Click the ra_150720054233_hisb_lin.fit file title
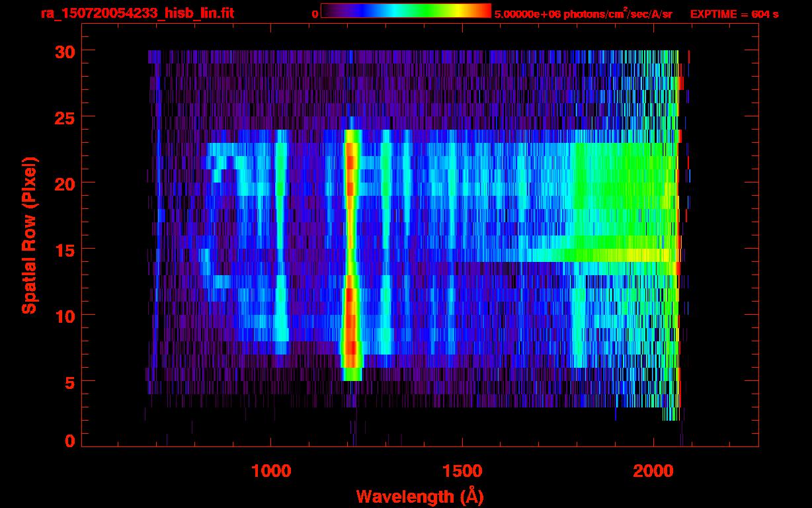This screenshot has width=812, height=508. pyautogui.click(x=136, y=13)
